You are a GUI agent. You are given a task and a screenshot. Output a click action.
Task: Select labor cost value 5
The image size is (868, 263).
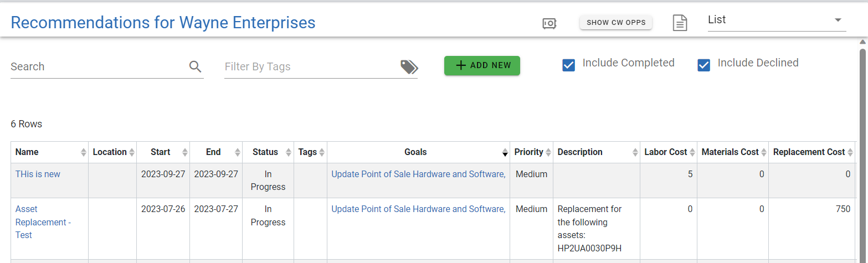tap(690, 174)
